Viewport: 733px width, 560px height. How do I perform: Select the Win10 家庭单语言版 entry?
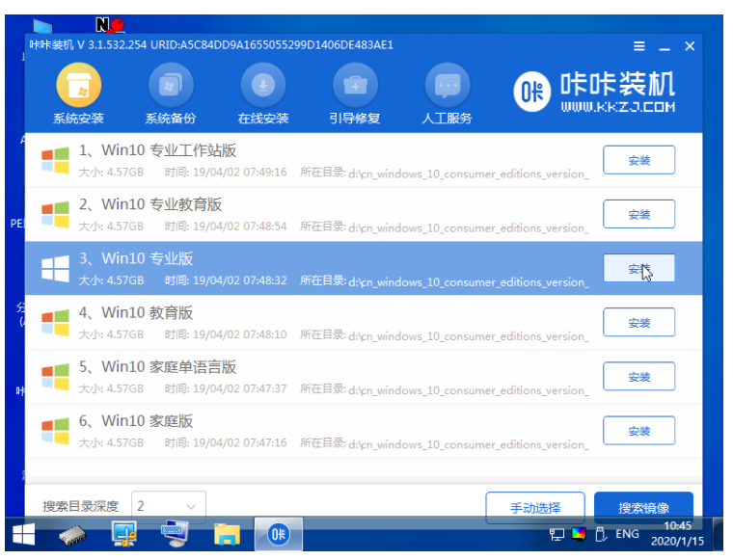pyautogui.click(x=309, y=376)
